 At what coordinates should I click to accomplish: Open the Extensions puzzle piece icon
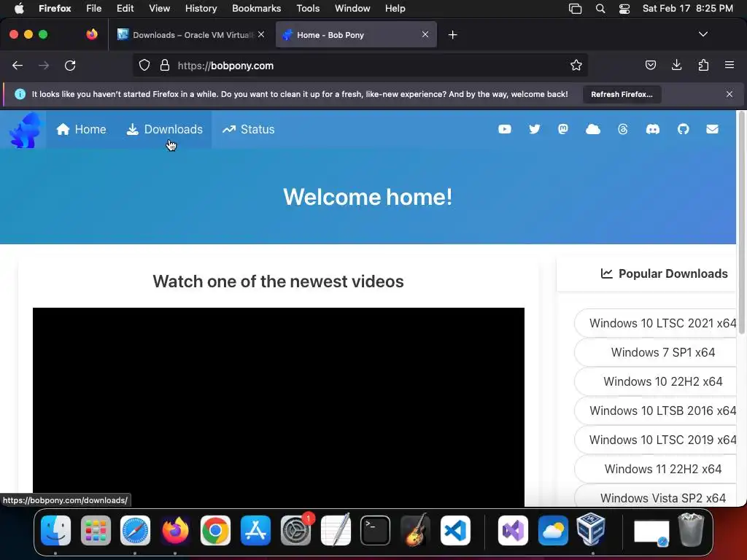[703, 65]
